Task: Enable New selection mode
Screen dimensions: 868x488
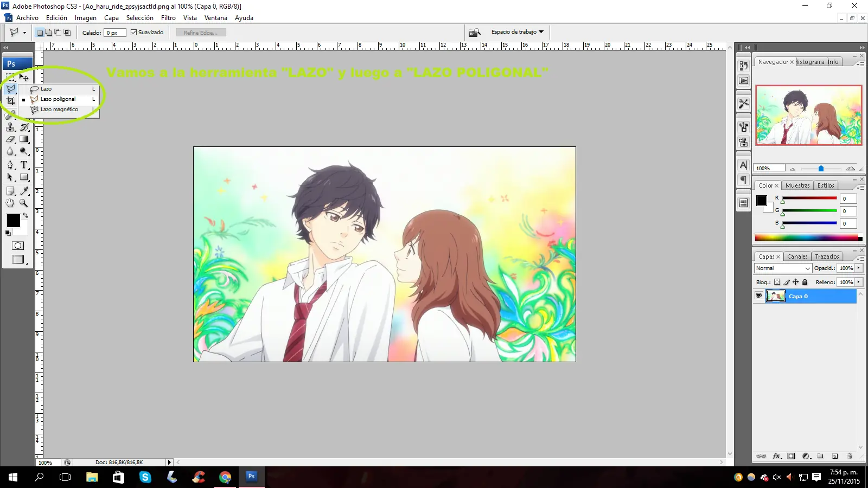Action: [40, 33]
